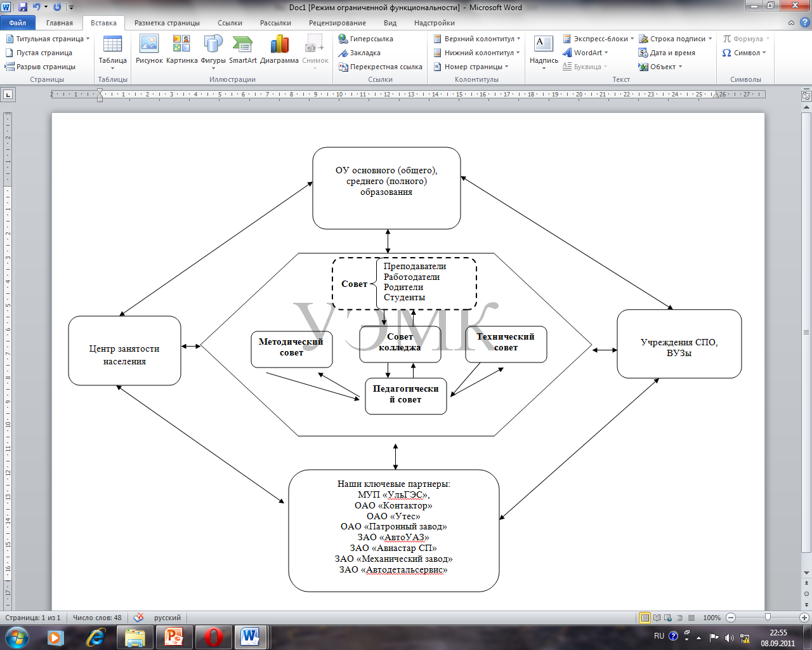This screenshot has width=812, height=650.
Task: Switch to Outline view
Action: pos(680,618)
